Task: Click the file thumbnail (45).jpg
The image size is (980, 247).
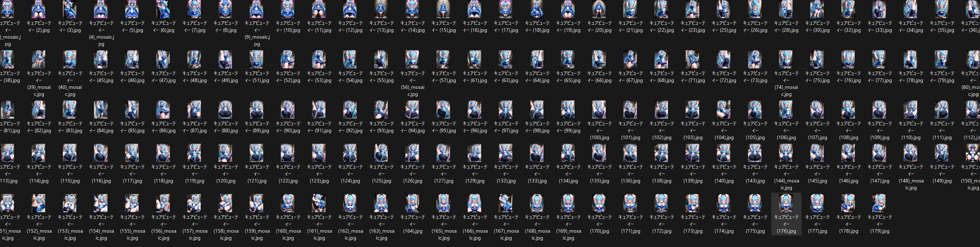Action: pyautogui.click(x=101, y=59)
